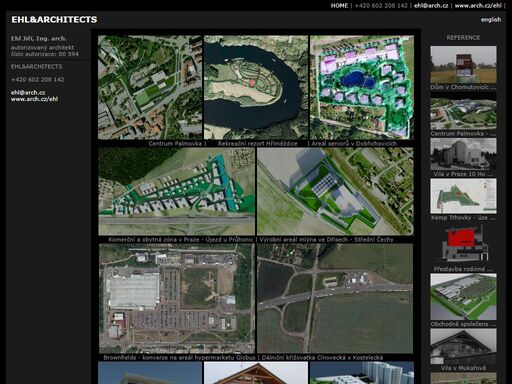Open the Rekreační rezort Hřiměždice image
The width and height of the screenshot is (512, 384).
coord(256,87)
